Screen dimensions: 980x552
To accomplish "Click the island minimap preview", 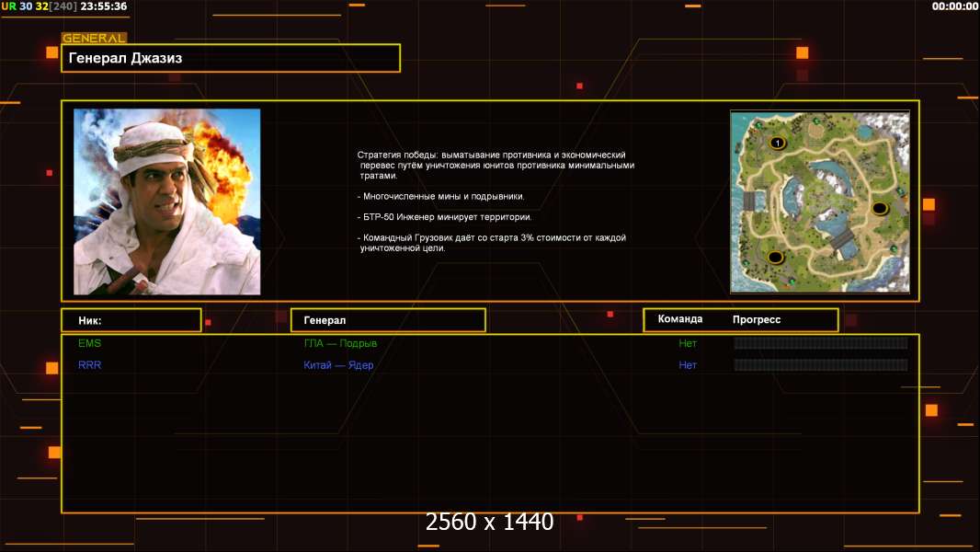I will tap(819, 201).
